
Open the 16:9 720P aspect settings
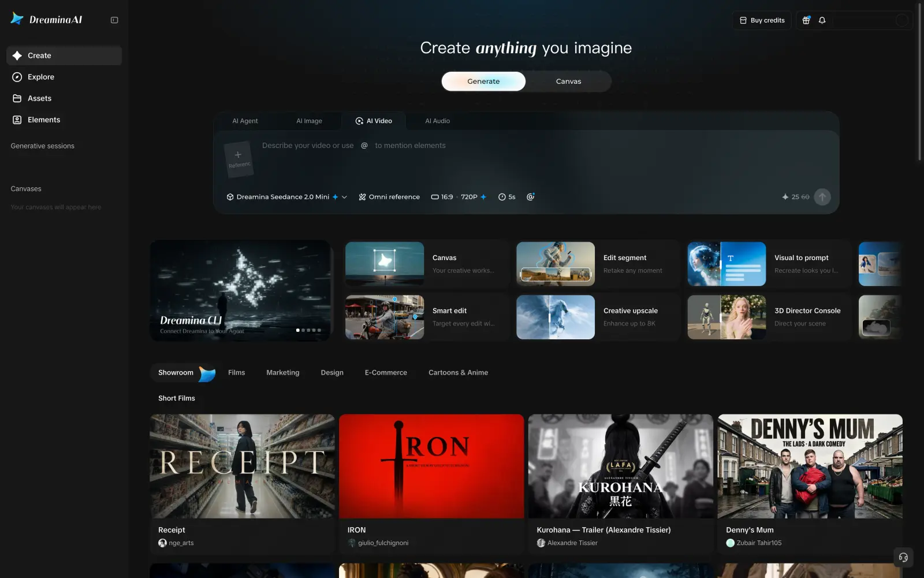coord(459,197)
